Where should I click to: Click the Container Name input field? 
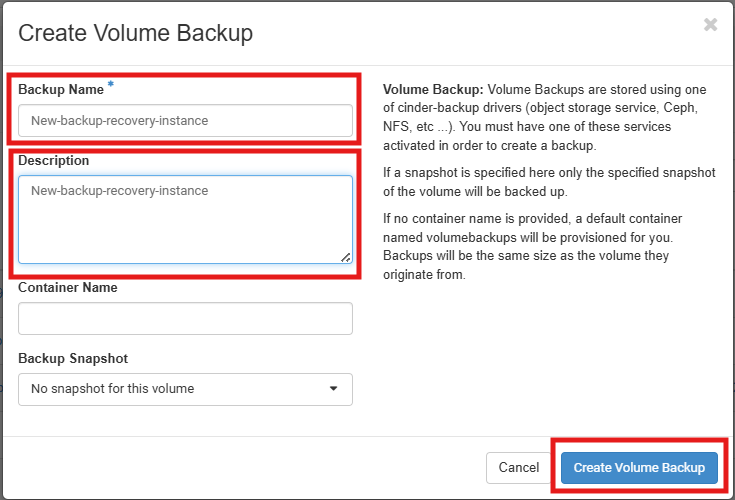point(185,318)
